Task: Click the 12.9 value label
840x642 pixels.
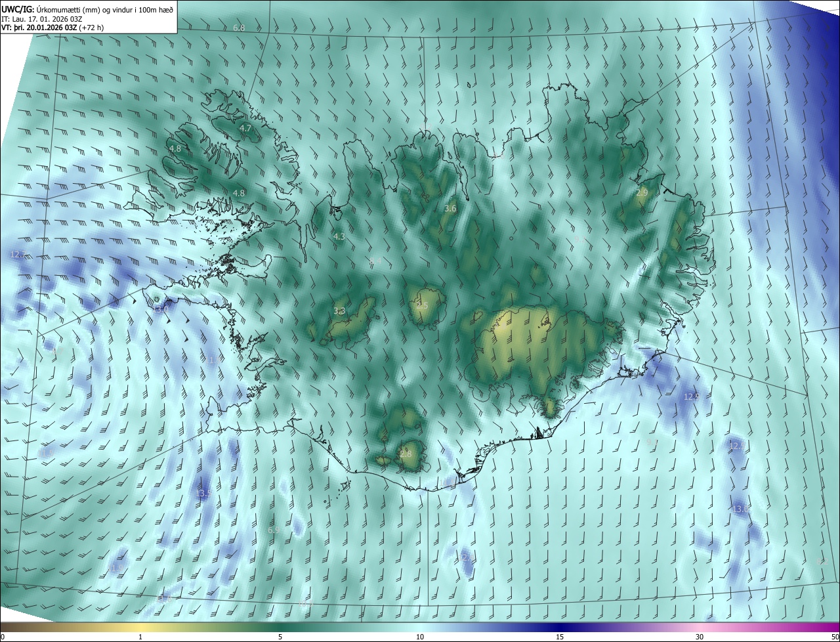Action: (691, 397)
